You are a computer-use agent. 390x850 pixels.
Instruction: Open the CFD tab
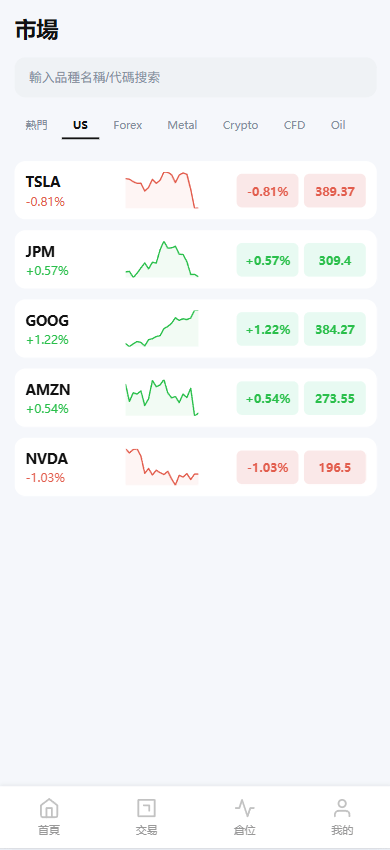295,125
